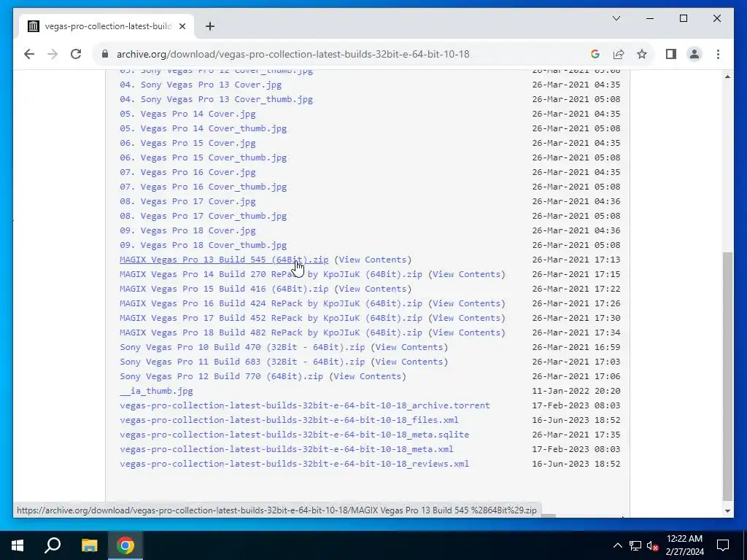The image size is (747, 560).
Task: Expand the tab search dropdown chevron
Action: pos(616,18)
